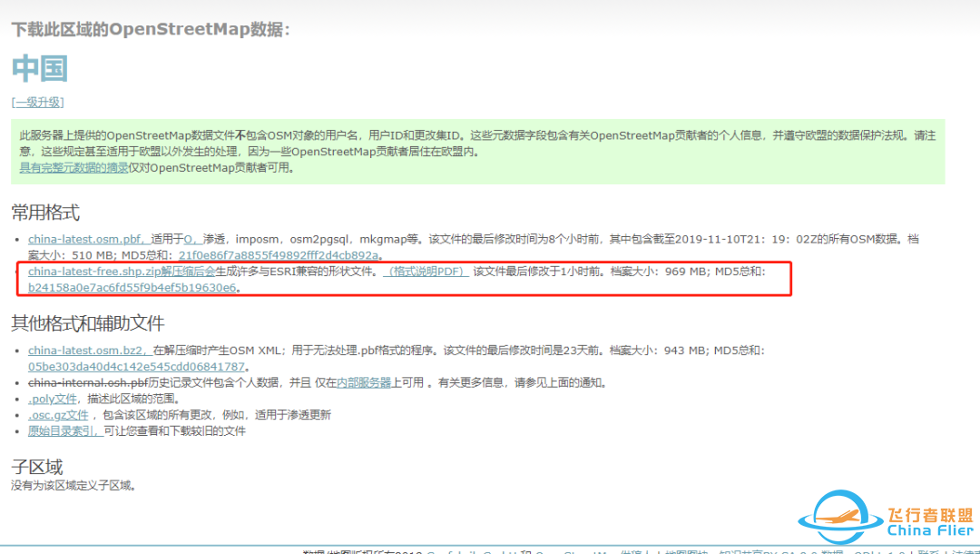Open MD5 link b24158a0e7ac6fd55f9b4ef5b19630e6
The image size is (980, 554).
tap(132, 288)
